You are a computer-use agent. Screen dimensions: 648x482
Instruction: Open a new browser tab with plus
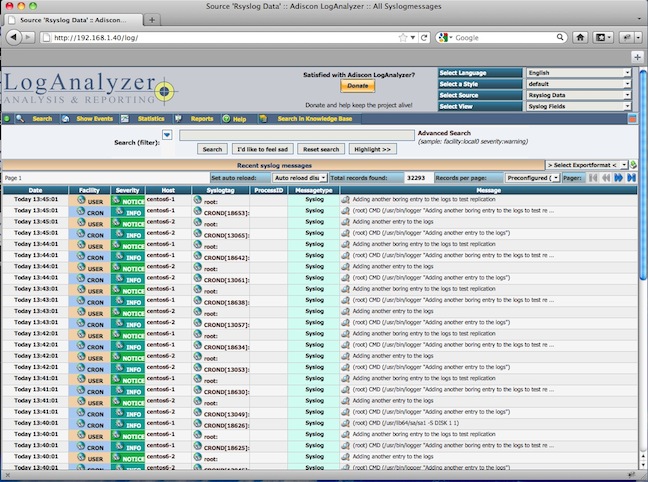(152, 20)
